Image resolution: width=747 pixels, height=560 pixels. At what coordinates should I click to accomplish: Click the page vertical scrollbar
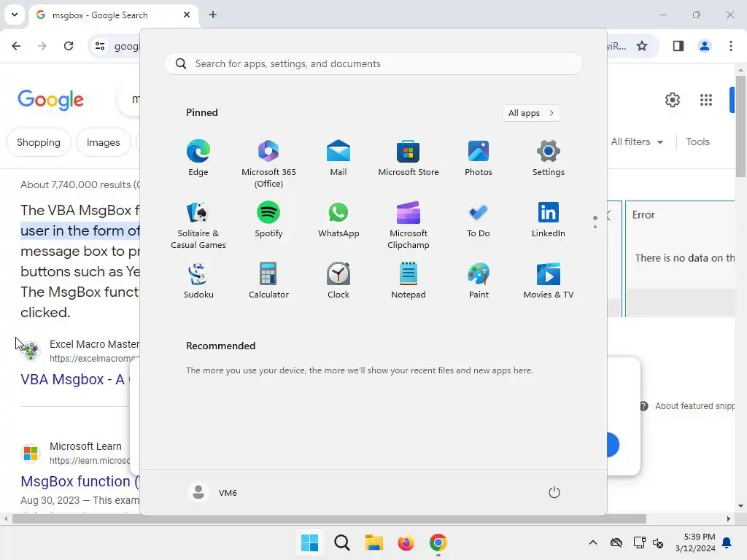(740, 128)
